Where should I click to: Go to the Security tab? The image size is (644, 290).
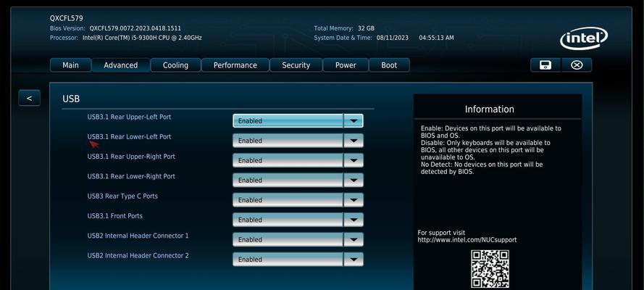point(296,65)
